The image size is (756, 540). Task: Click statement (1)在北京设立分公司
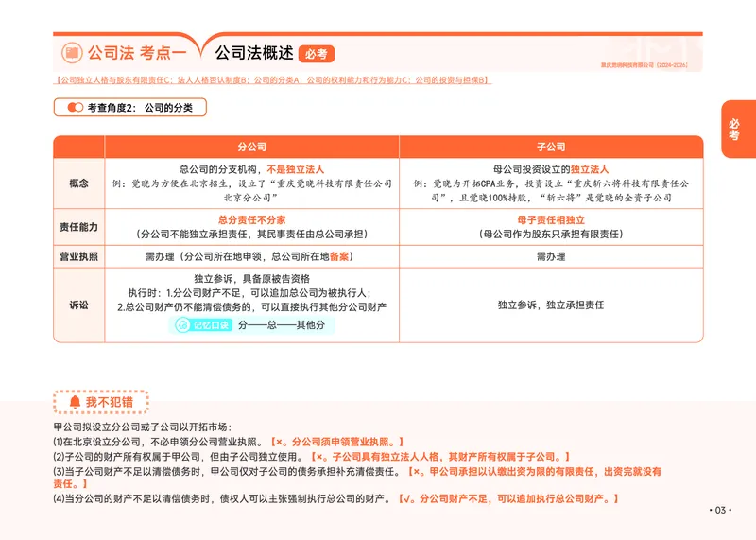[159, 442]
